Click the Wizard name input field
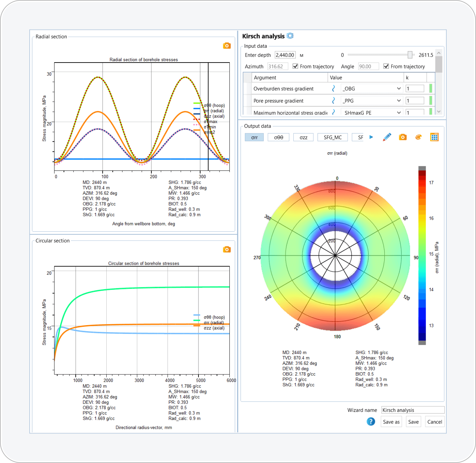Viewport: 476px width, 463px height. pos(412,410)
